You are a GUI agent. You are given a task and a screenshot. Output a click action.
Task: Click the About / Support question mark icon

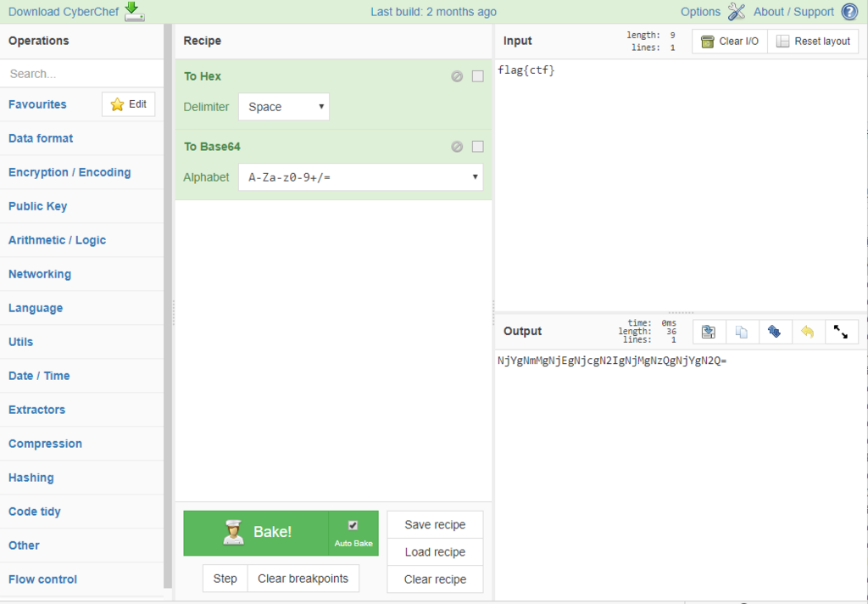[x=849, y=12]
